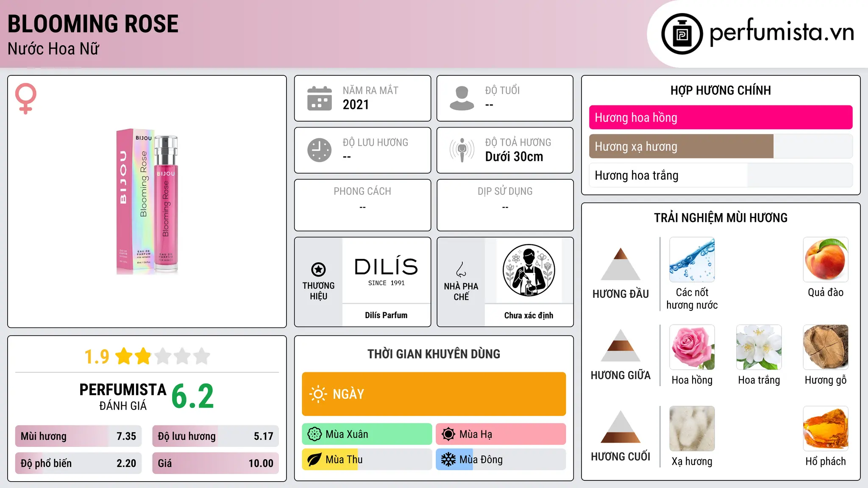This screenshot has height=488, width=868.
Task: Click the Dịp sử dụng card
Action: click(x=505, y=205)
